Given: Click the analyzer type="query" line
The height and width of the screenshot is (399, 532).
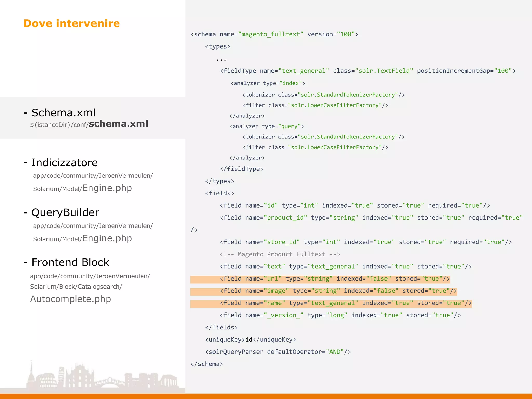Looking at the screenshot, I should [267, 127].
